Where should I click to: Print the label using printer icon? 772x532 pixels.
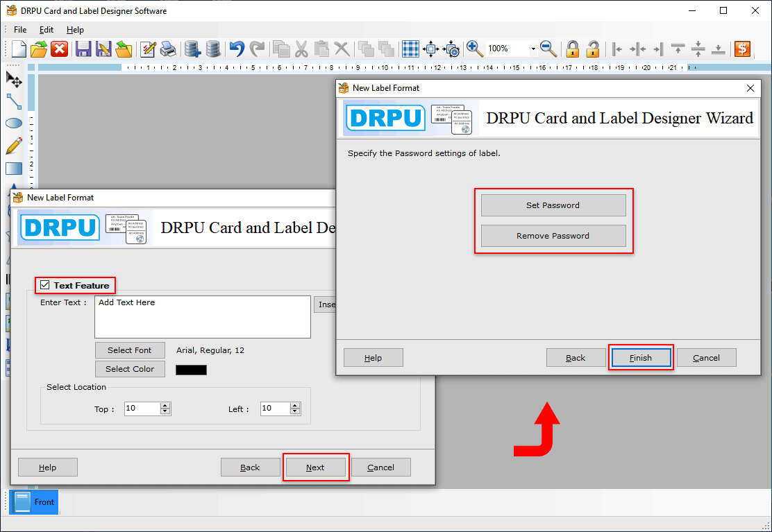(168, 49)
